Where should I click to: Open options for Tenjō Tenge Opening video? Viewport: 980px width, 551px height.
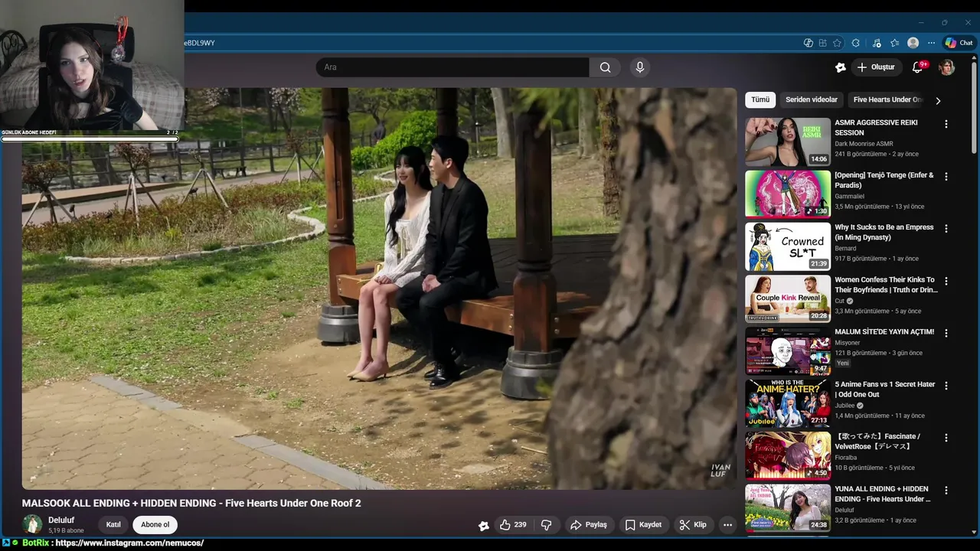tap(946, 176)
